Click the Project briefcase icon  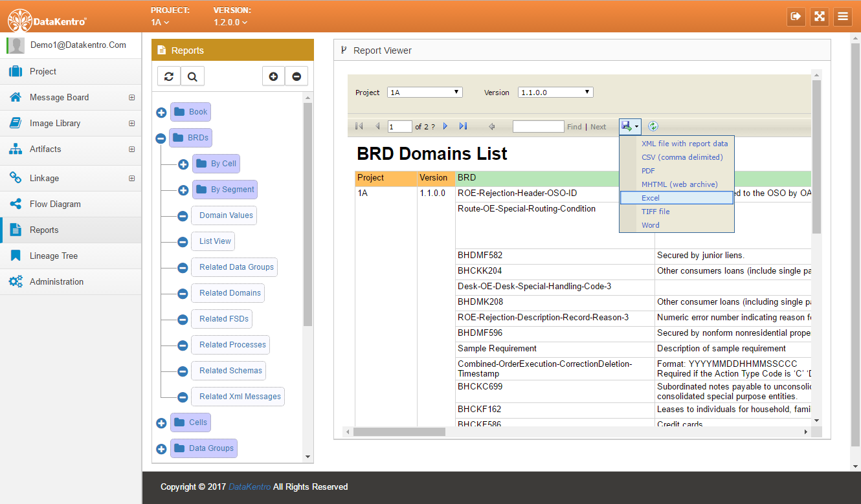click(16, 71)
